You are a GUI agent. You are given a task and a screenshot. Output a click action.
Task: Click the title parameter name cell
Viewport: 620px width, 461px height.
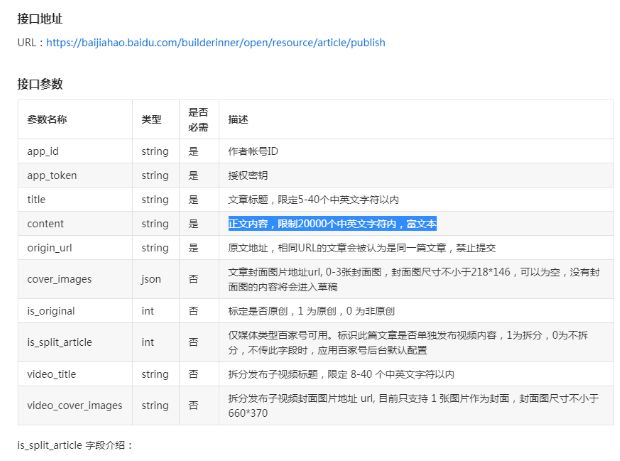pyautogui.click(x=36, y=199)
